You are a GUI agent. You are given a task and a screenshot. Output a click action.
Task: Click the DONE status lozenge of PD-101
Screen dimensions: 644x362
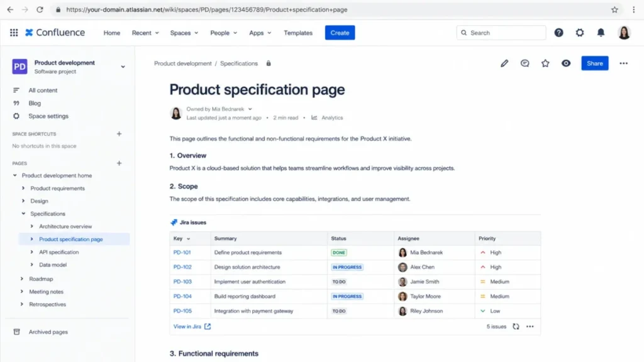[339, 253]
